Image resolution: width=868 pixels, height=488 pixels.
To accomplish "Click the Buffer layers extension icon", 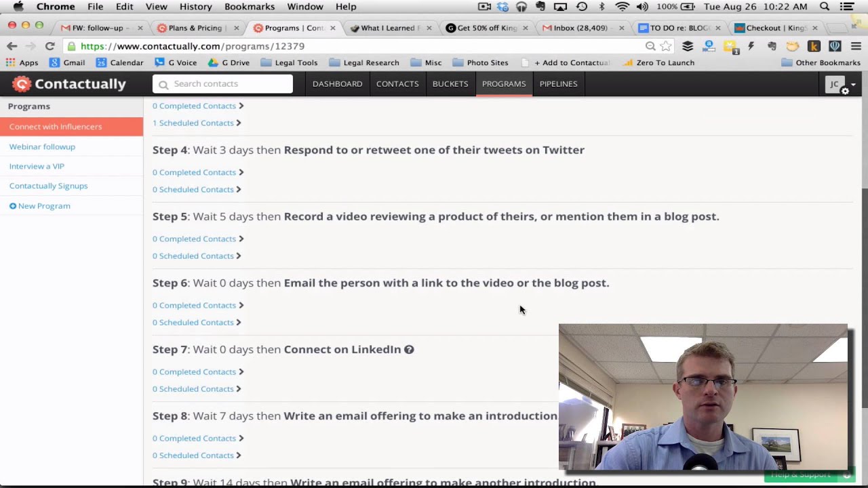I will tap(688, 46).
